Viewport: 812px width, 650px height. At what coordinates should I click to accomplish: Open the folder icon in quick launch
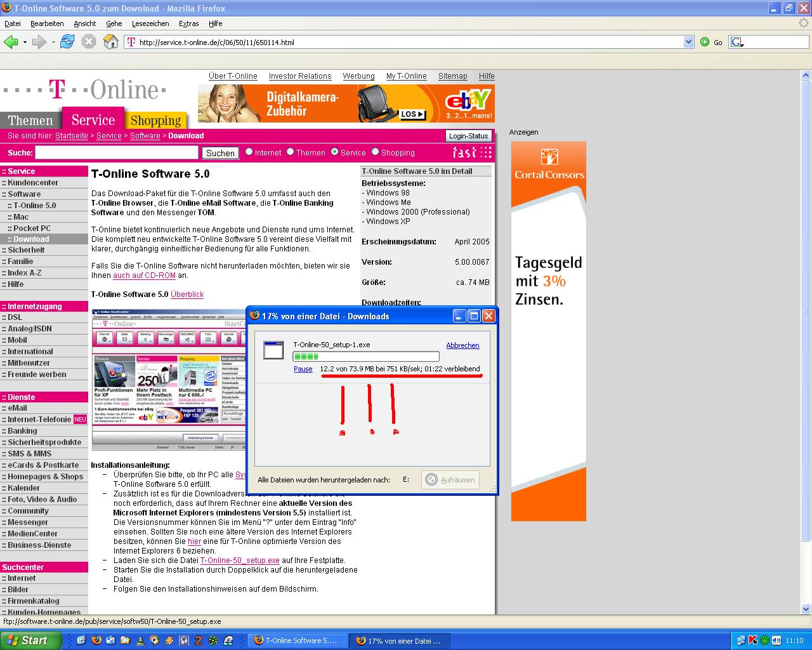coord(125,640)
